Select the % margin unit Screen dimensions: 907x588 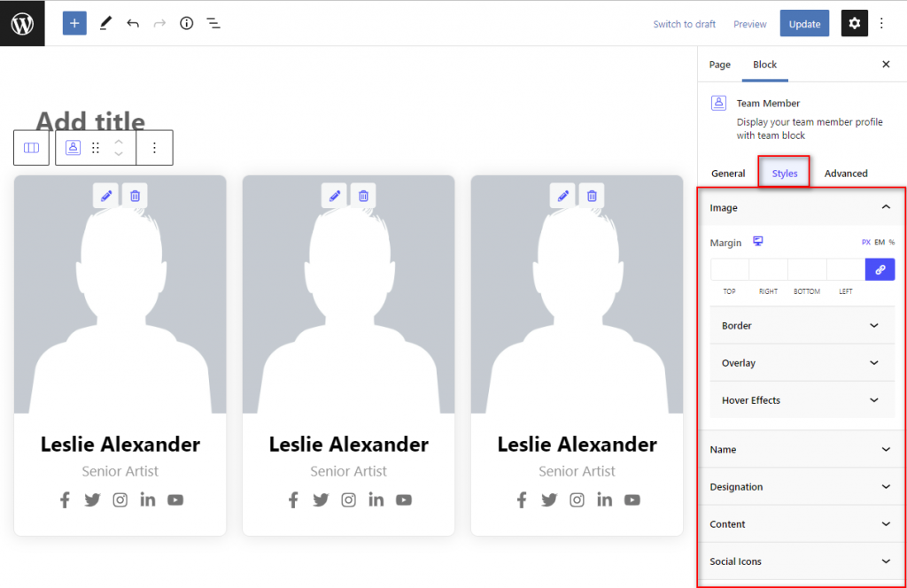click(x=892, y=243)
